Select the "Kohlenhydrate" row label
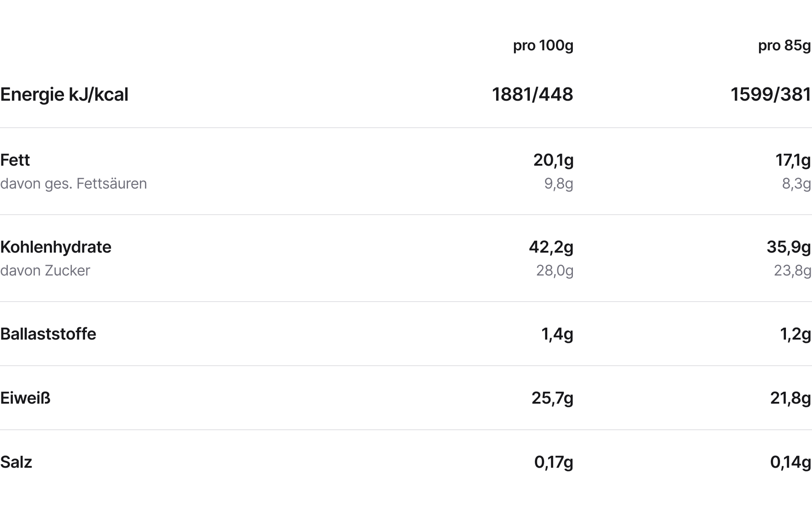 pyautogui.click(x=56, y=247)
